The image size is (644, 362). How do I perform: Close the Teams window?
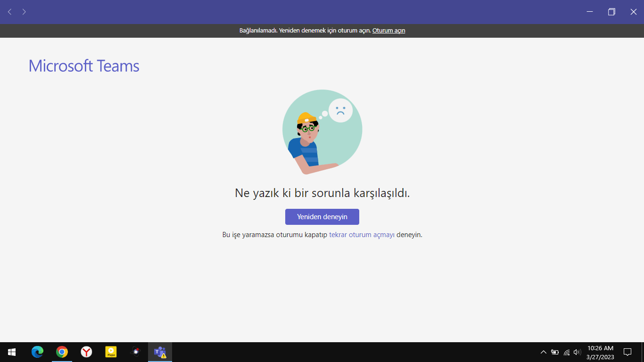(633, 12)
